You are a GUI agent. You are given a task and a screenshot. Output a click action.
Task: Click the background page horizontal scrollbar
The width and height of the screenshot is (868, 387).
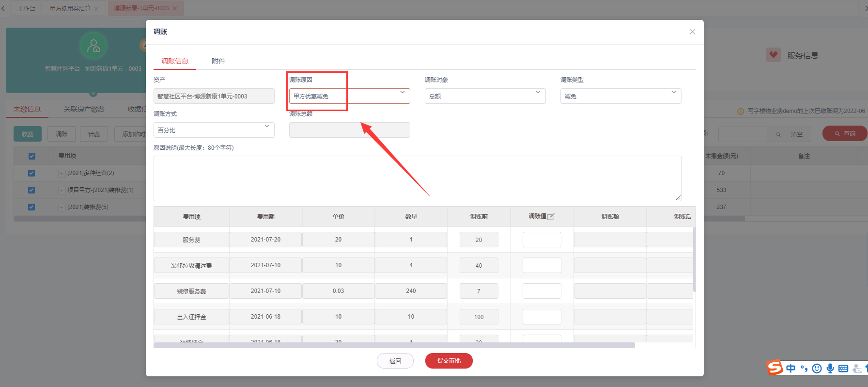tap(379, 219)
